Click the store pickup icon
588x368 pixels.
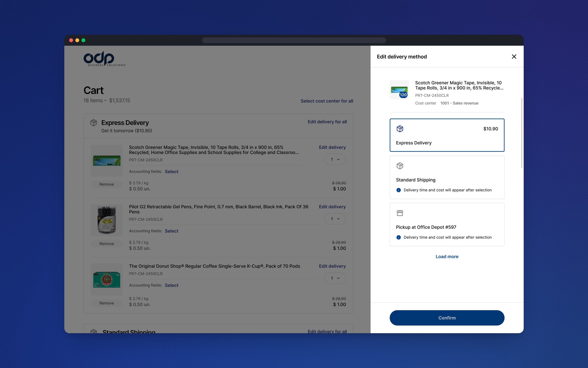[x=400, y=213]
